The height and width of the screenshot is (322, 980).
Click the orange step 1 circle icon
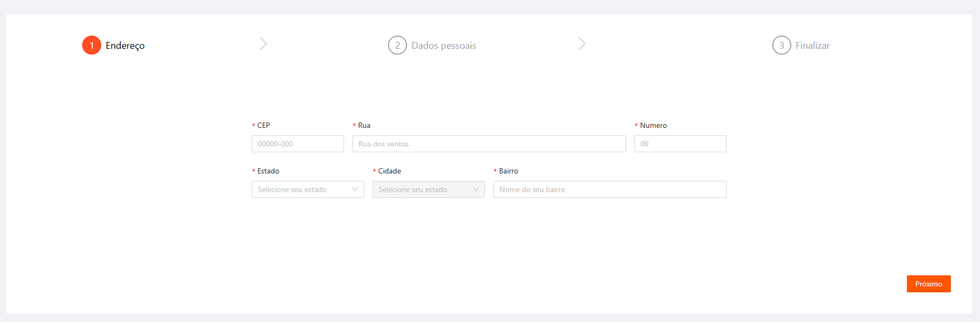[92, 45]
